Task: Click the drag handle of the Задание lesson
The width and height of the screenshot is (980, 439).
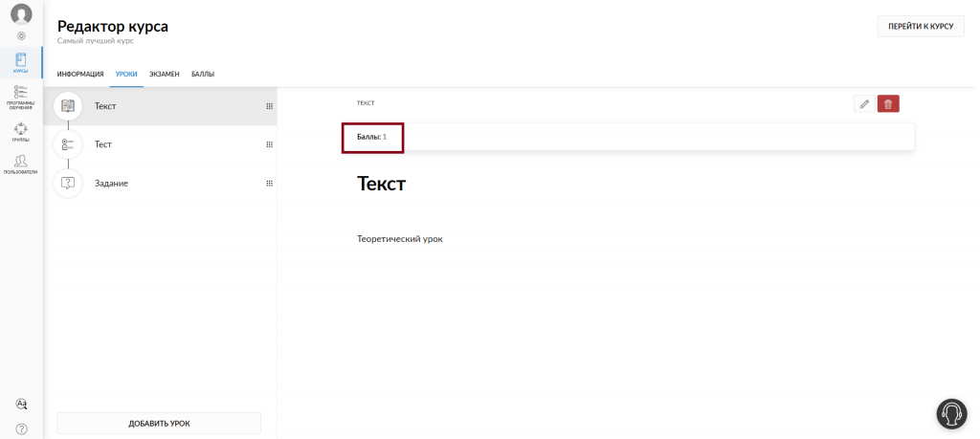Action: (269, 184)
